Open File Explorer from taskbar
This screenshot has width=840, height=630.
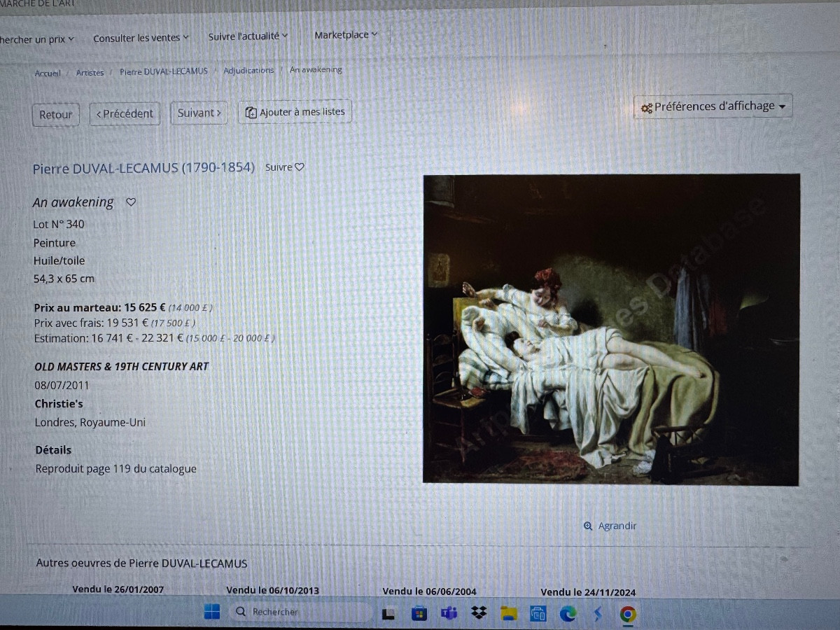click(x=509, y=614)
